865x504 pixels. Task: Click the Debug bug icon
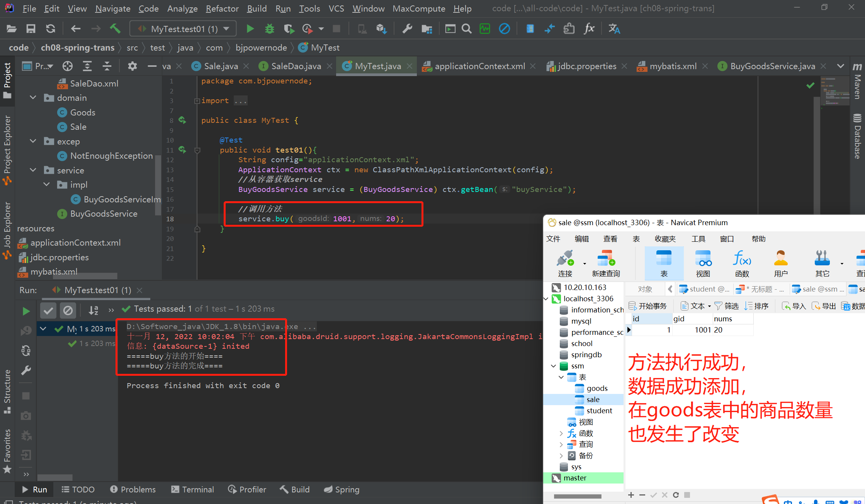(x=269, y=29)
